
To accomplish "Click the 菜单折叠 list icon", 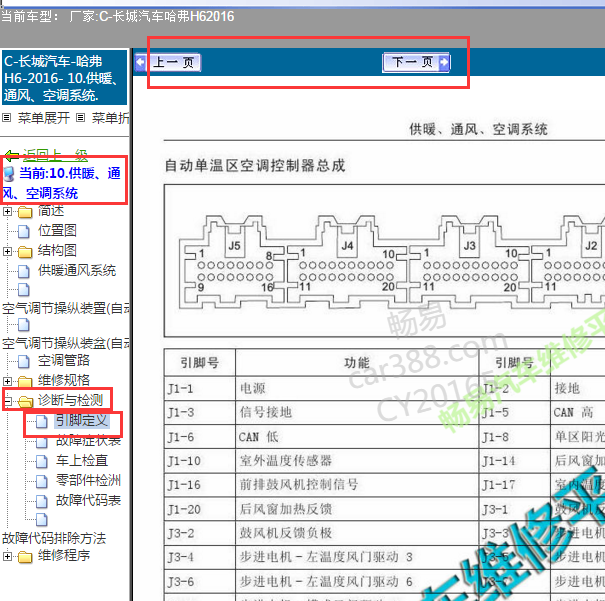I will [80, 117].
